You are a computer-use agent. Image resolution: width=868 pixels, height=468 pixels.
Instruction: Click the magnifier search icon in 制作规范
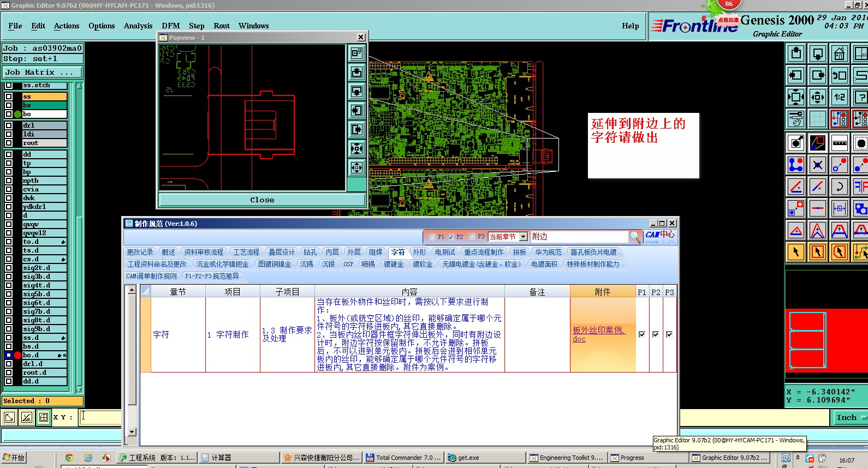(x=635, y=237)
